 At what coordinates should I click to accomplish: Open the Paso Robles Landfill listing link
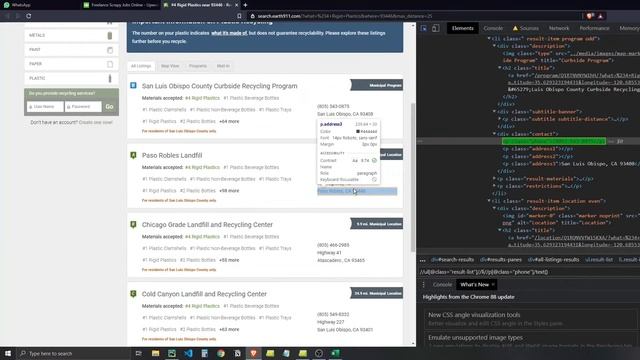click(172, 156)
